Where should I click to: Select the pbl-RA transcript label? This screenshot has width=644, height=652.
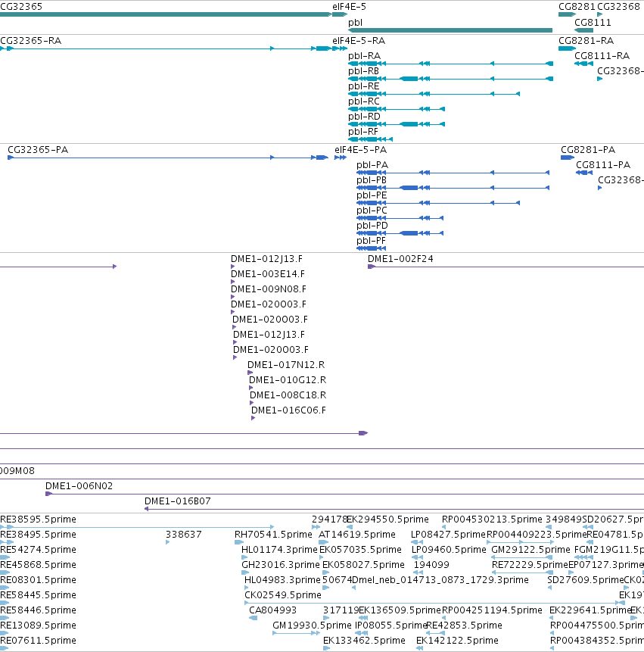(x=364, y=56)
